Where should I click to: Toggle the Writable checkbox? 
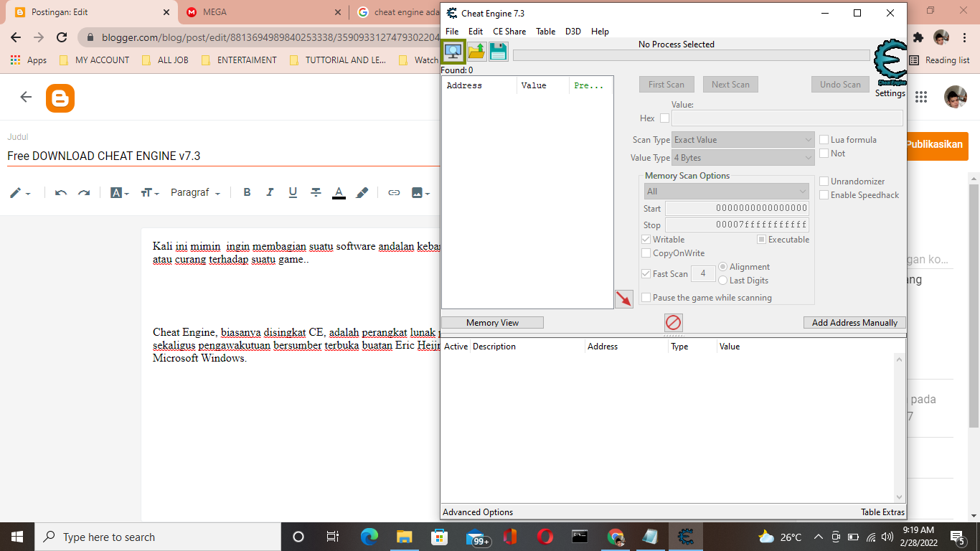click(x=646, y=240)
